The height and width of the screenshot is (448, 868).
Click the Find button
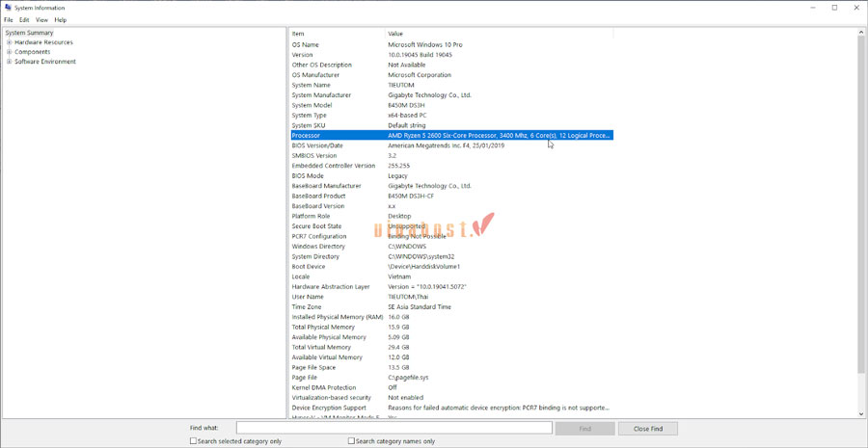(584, 428)
